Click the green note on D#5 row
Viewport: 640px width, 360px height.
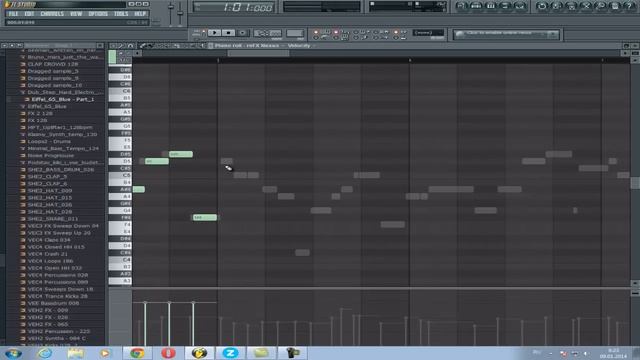[x=181, y=154]
